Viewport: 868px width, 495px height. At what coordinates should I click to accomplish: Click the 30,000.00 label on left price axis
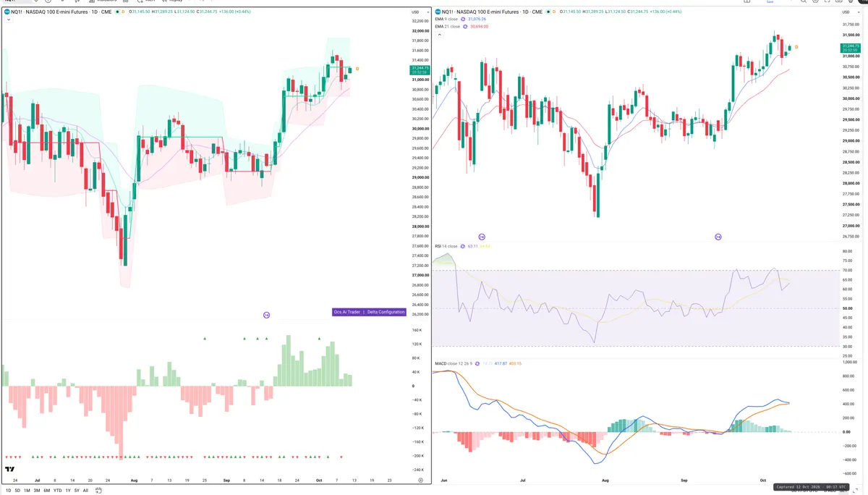click(420, 129)
